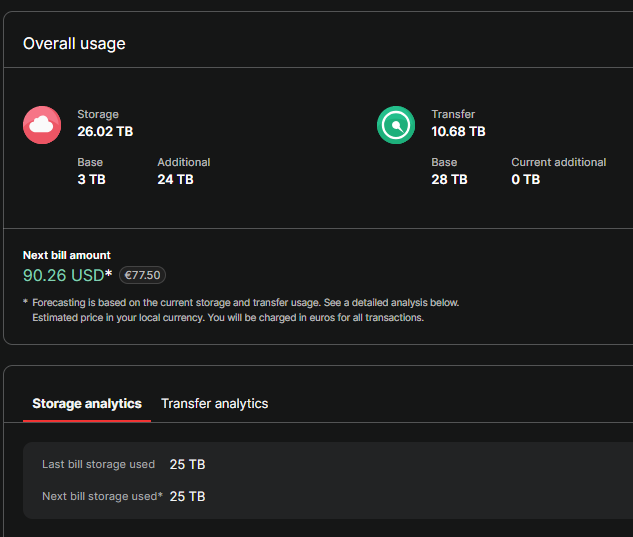Click the Last bill storage used row
The height and width of the screenshot is (537, 633).
pos(123,464)
